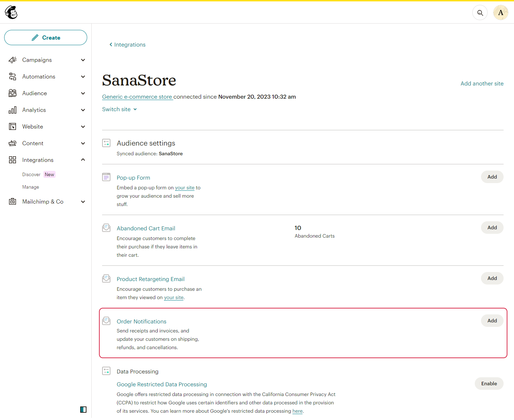The width and height of the screenshot is (514, 420).
Task: Click the Pop-up Form icon
Action: click(x=106, y=177)
